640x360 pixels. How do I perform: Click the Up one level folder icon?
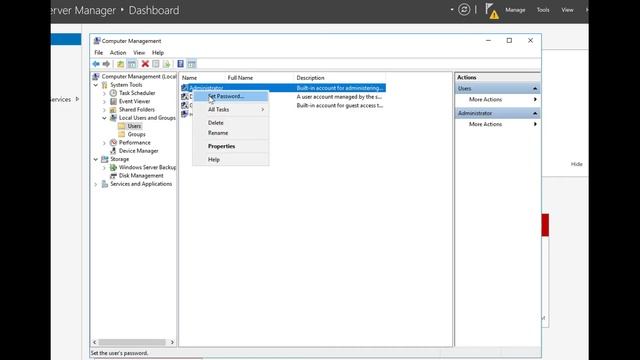click(x=120, y=64)
